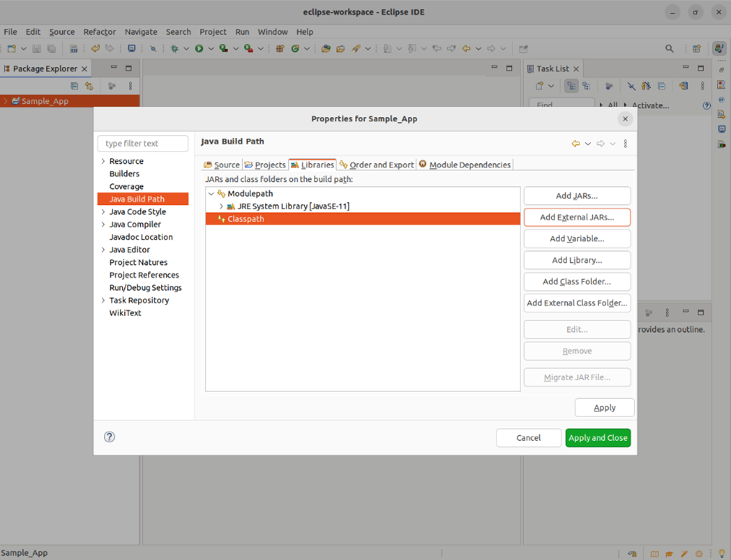Click the yellow back arrow in Properties header
Screen dimensions: 731x560
576,144
